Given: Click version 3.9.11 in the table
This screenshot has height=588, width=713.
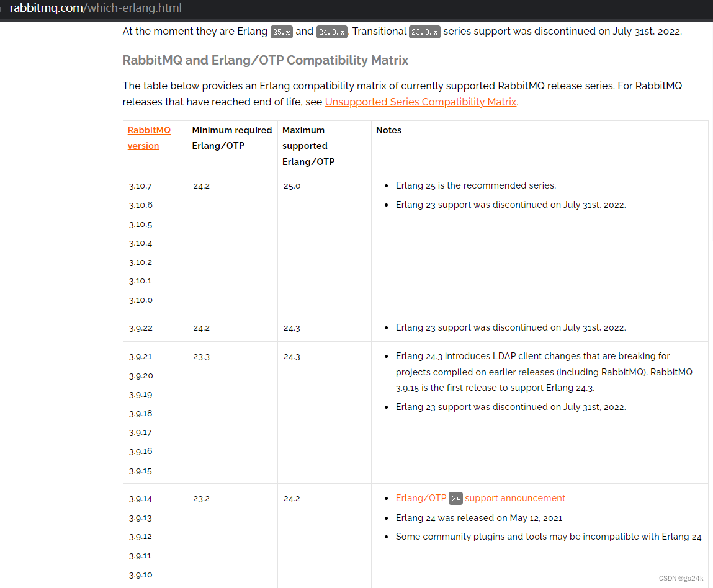Looking at the screenshot, I should pos(140,555).
